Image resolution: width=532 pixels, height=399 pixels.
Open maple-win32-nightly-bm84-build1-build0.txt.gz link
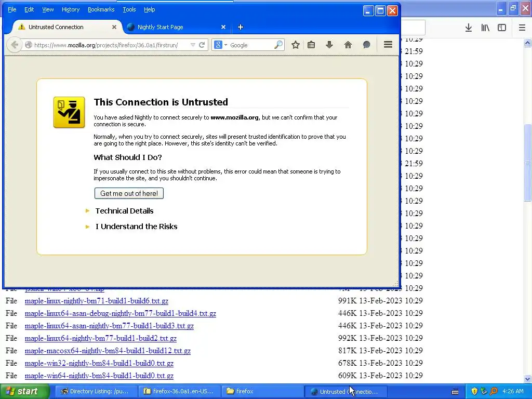(x=99, y=363)
